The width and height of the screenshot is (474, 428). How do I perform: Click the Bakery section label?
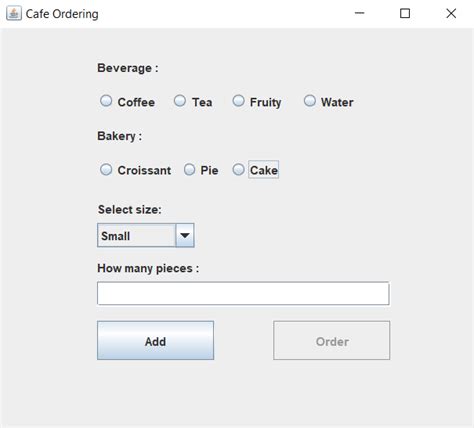coord(119,136)
